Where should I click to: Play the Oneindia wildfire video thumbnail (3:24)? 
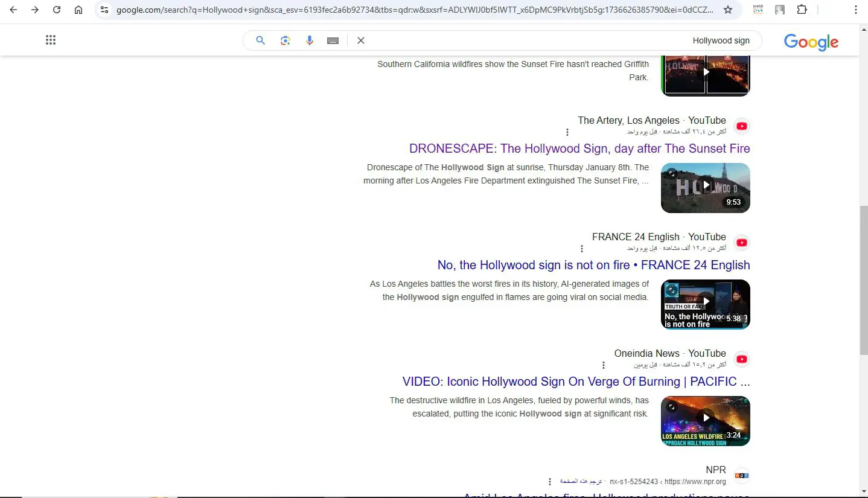[706, 421]
